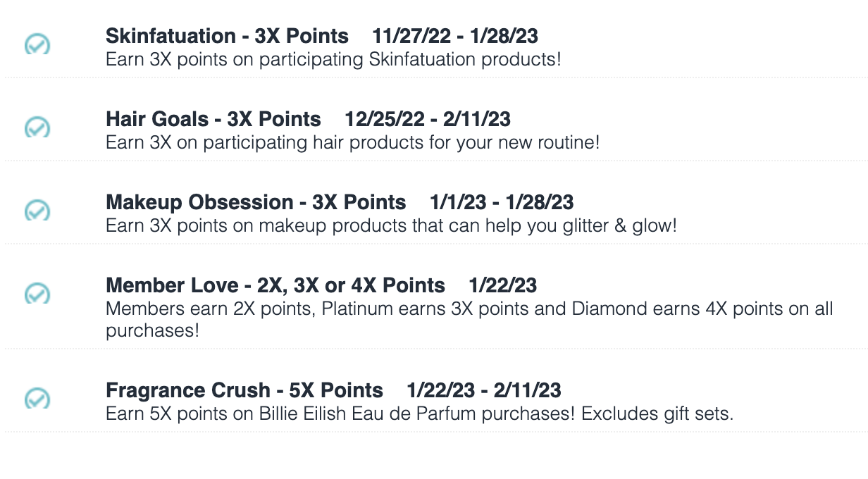Click the checkmark icon beside Hair Goals
The height and width of the screenshot is (479, 868).
[x=37, y=127]
